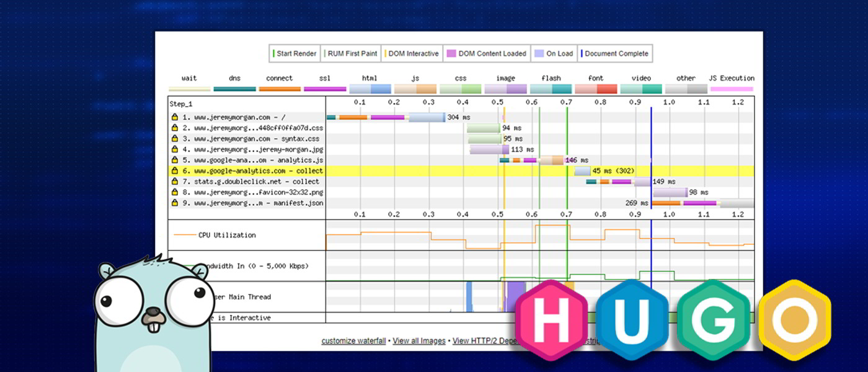Click the connect color swatch
Image resolution: width=868 pixels, height=372 pixels.
[x=280, y=89]
